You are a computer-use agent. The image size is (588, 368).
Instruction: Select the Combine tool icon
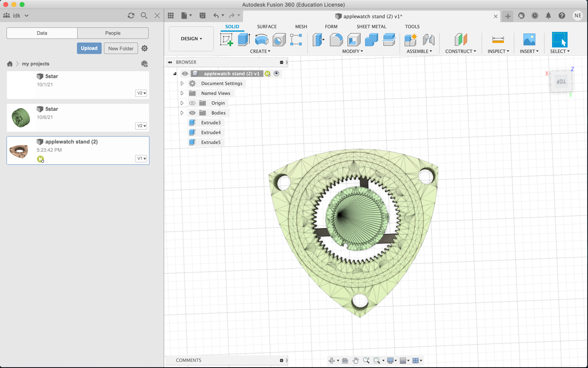tap(372, 40)
